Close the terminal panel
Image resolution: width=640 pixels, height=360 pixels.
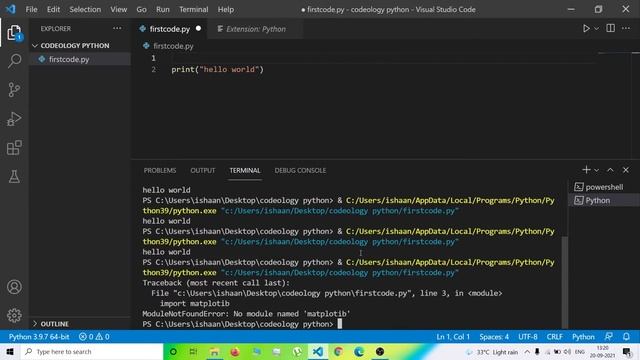pos(626,170)
